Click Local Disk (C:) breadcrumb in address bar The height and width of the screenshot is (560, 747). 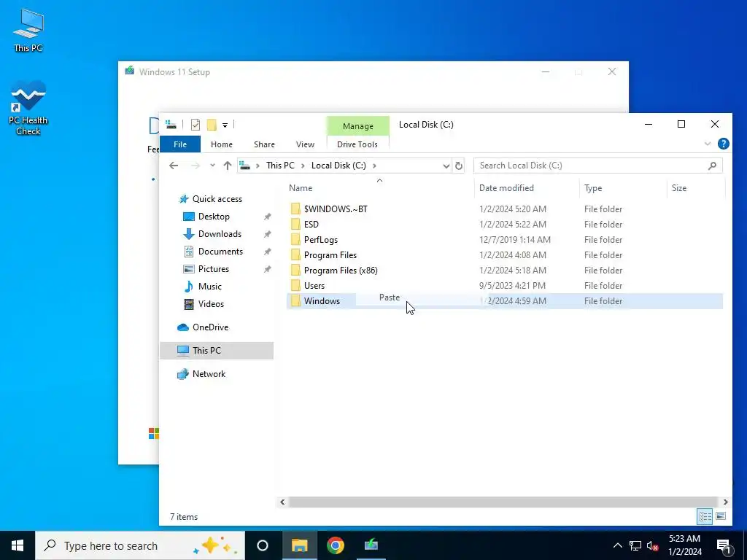pos(338,166)
